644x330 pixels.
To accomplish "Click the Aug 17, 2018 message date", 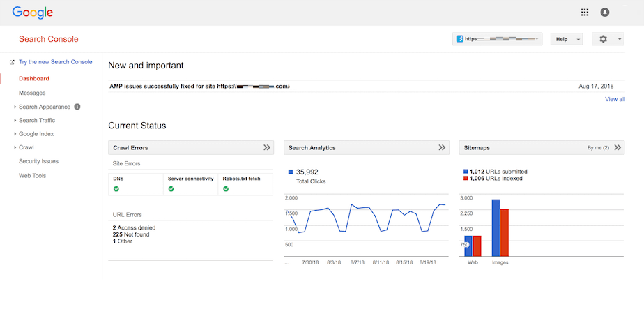I will tap(596, 87).
